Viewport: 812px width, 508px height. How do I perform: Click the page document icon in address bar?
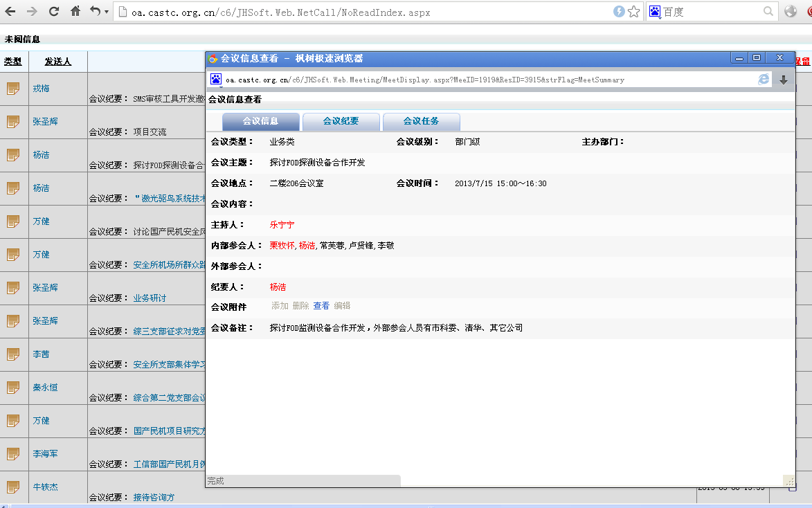tap(123, 11)
